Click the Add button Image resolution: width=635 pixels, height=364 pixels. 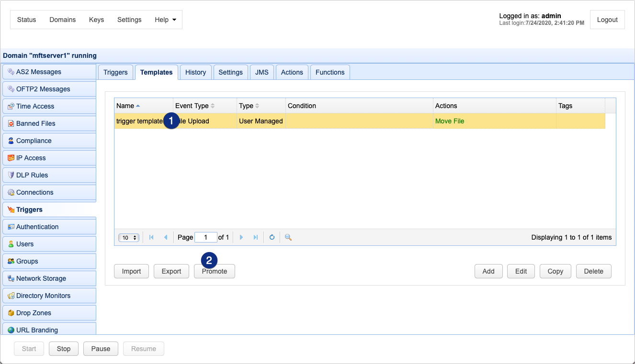point(488,271)
